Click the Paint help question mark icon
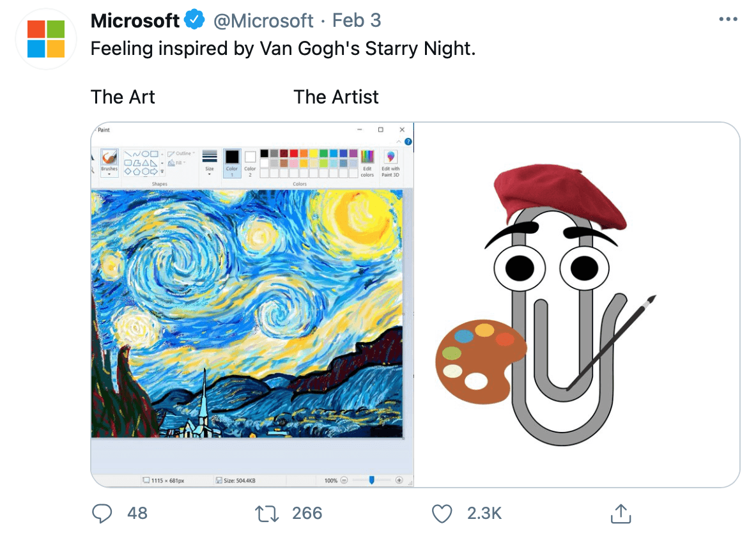 (408, 142)
